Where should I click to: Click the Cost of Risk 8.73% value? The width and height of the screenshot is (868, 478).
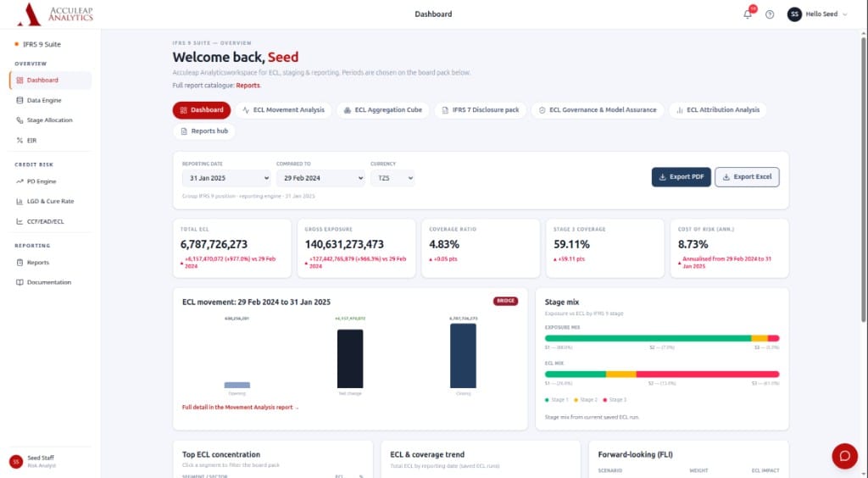tap(693, 244)
